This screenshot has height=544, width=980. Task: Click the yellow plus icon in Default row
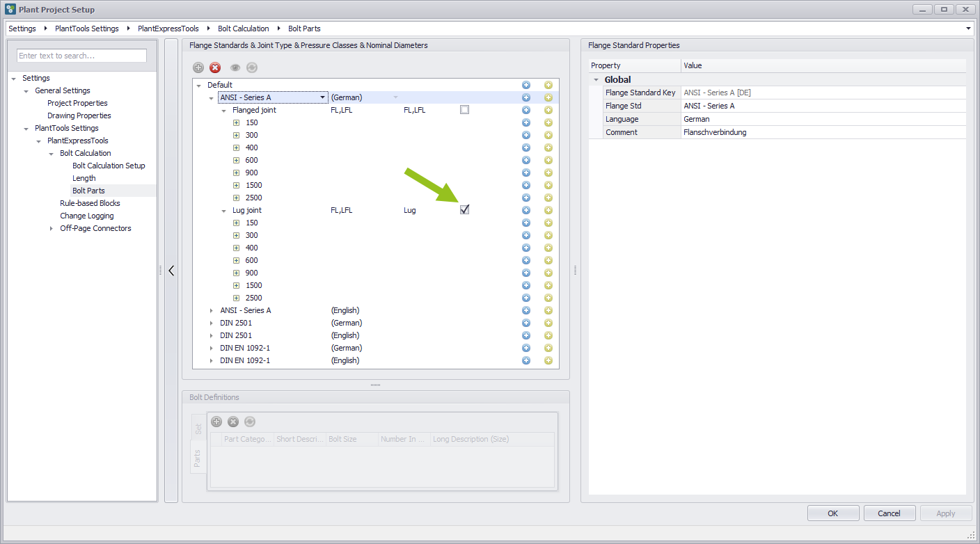548,85
